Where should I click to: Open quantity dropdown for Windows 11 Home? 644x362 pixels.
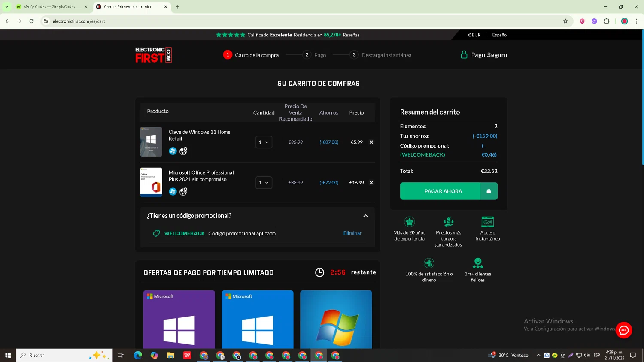264,142
